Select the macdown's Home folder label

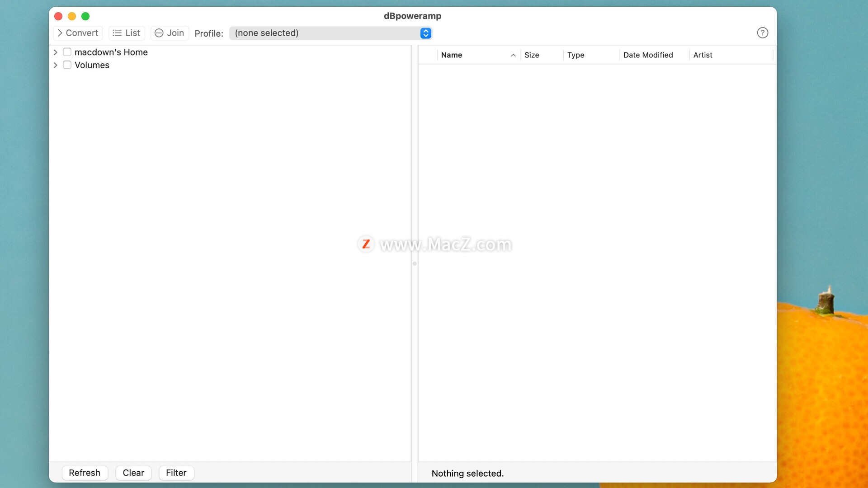[x=111, y=52]
